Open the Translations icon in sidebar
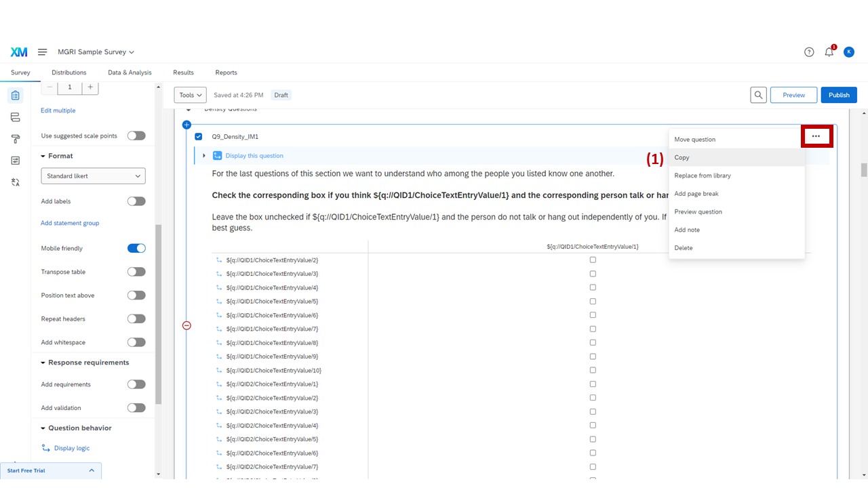The width and height of the screenshot is (868, 488). pos(15,182)
